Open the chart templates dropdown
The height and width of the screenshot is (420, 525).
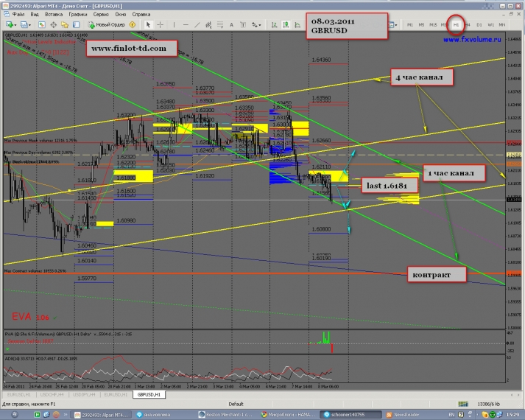point(392,25)
